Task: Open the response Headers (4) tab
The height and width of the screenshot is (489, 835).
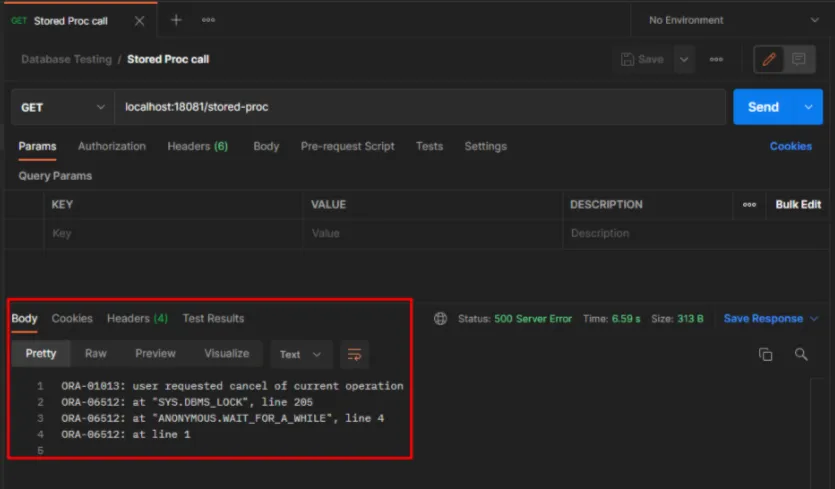Action: pos(137,319)
